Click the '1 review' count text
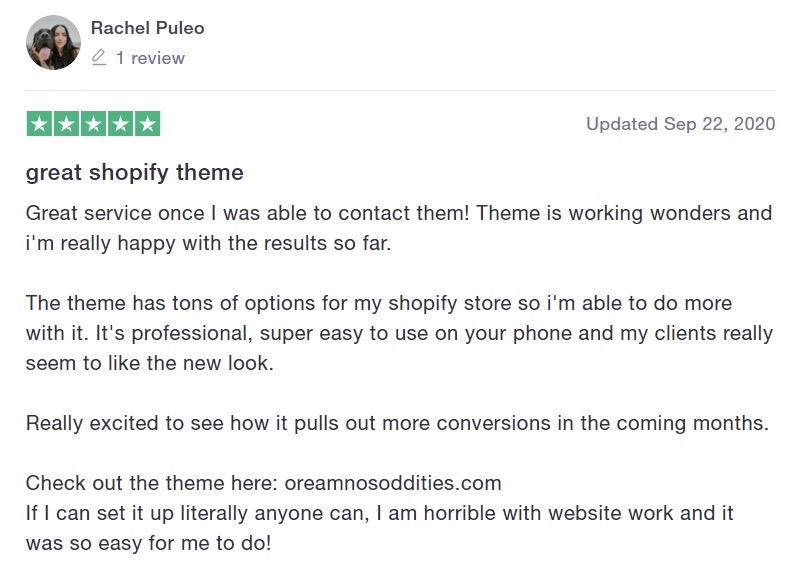 (x=150, y=58)
